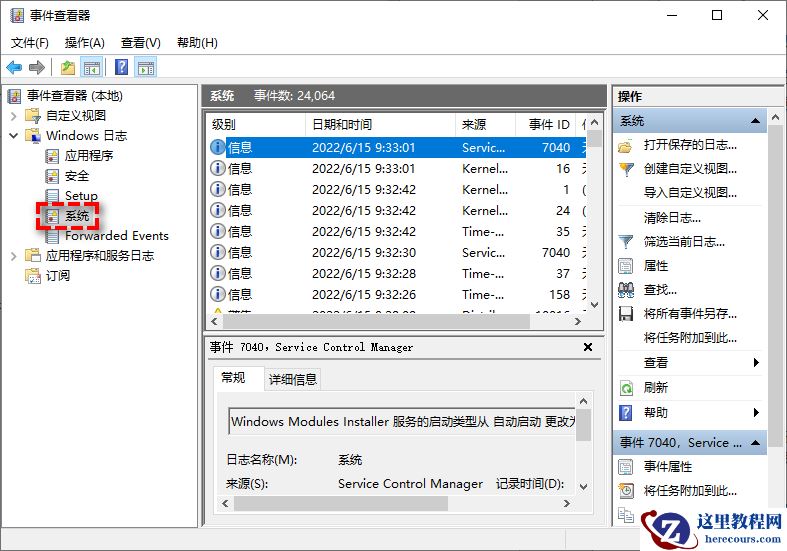
Task: Click the 将所有事件另存... save icon
Action: [x=626, y=314]
